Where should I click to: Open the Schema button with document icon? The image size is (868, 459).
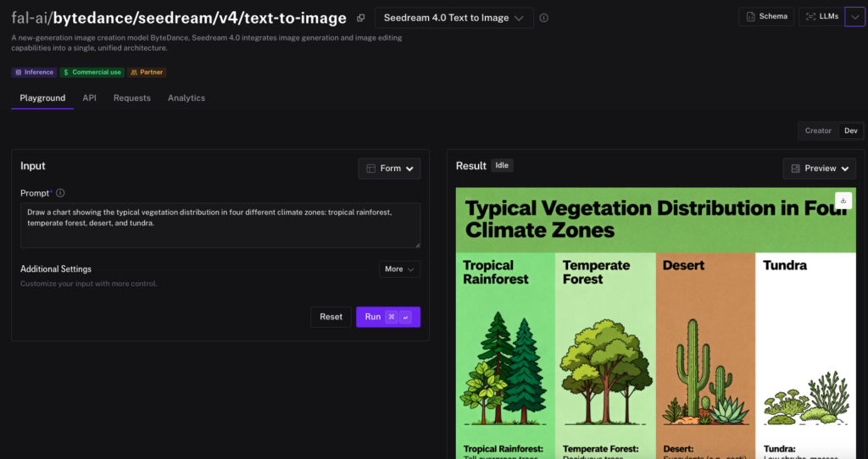point(766,17)
